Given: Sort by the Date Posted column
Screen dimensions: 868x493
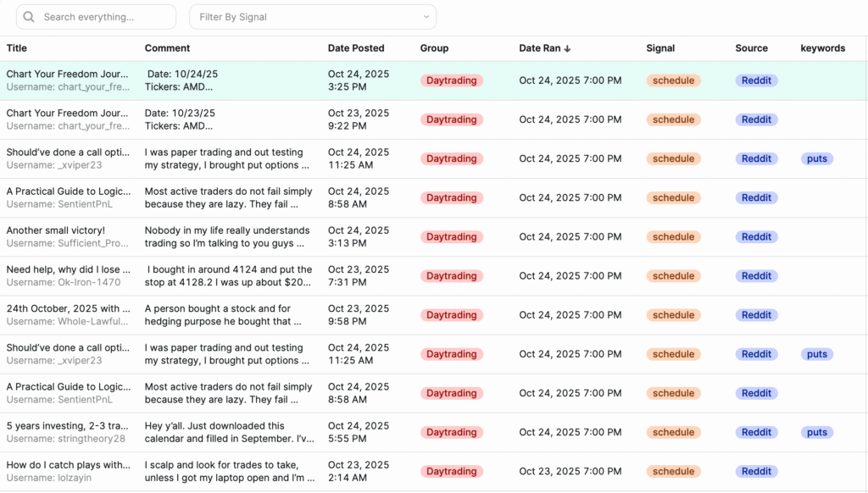Looking at the screenshot, I should (356, 48).
